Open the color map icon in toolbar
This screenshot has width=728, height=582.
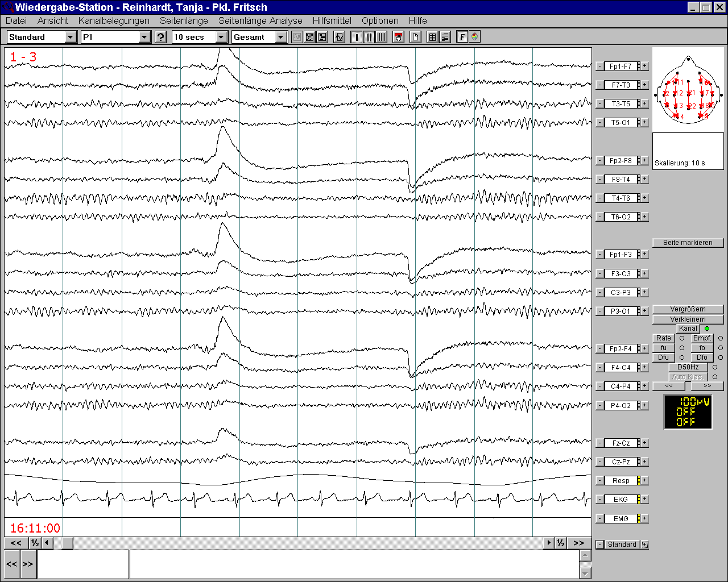tap(474, 37)
